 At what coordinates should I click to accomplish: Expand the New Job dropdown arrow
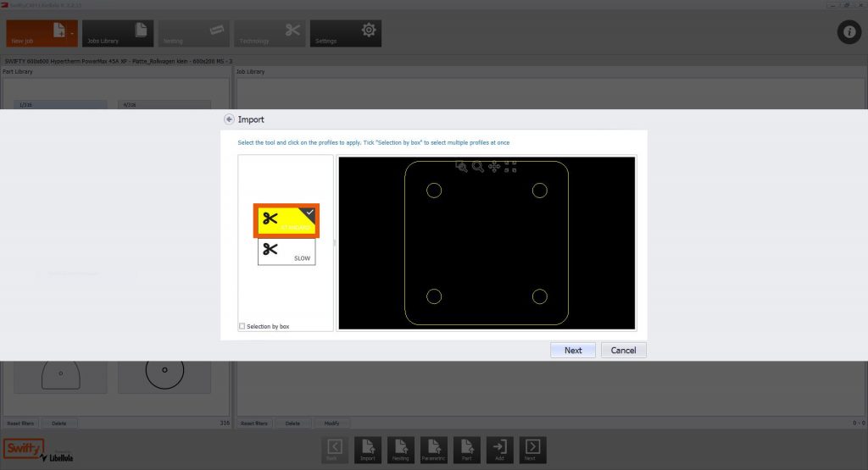72,34
